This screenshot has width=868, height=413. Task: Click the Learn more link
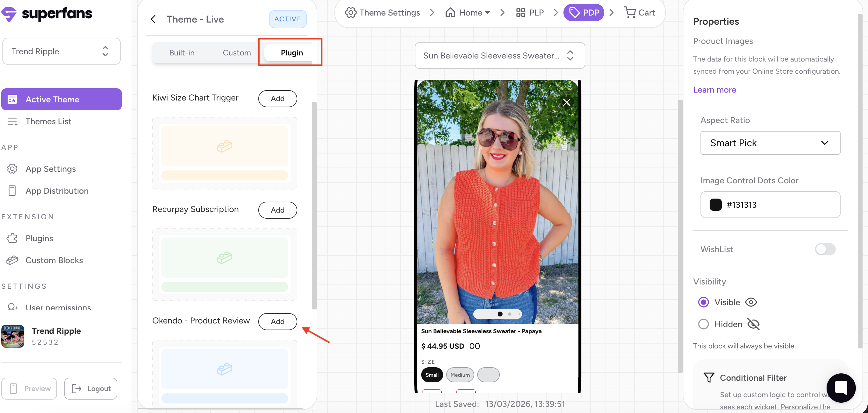(714, 90)
